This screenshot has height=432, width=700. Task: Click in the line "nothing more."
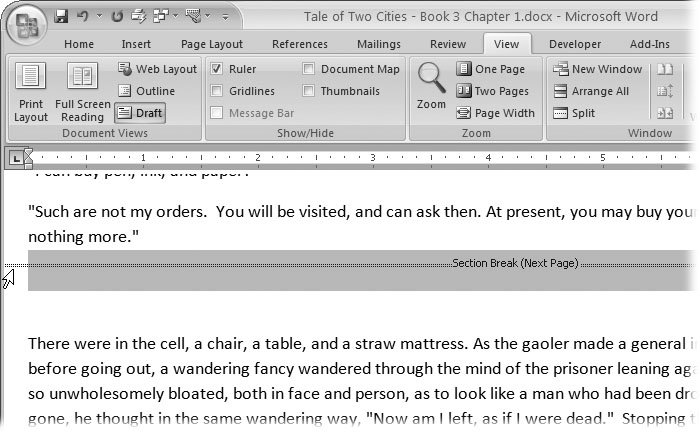pos(83,237)
